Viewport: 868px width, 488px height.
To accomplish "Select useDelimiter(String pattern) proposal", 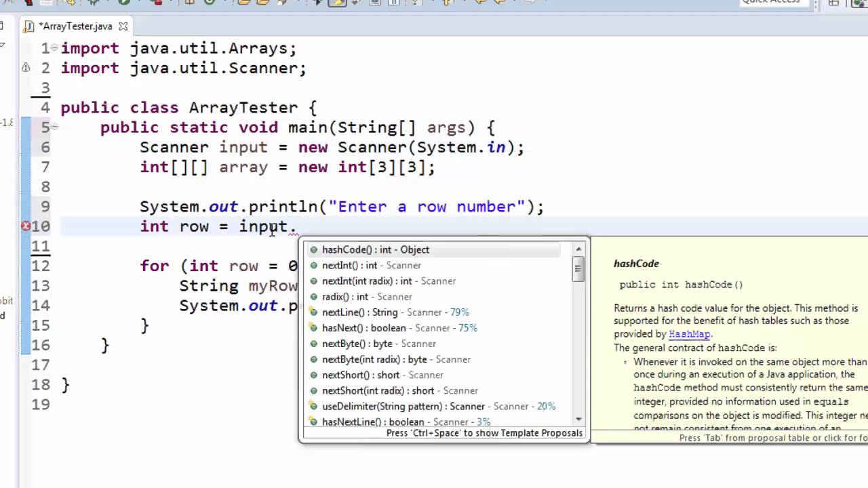I will point(434,406).
